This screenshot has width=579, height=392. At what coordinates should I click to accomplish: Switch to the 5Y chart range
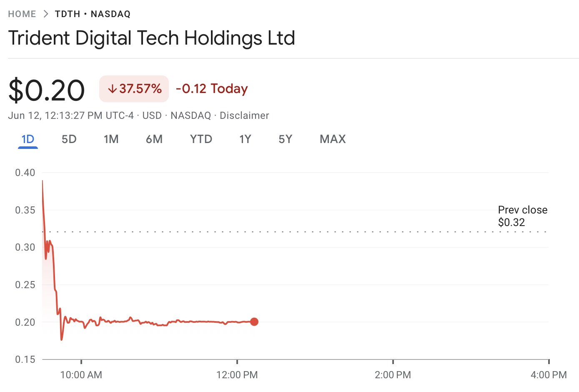tap(286, 139)
